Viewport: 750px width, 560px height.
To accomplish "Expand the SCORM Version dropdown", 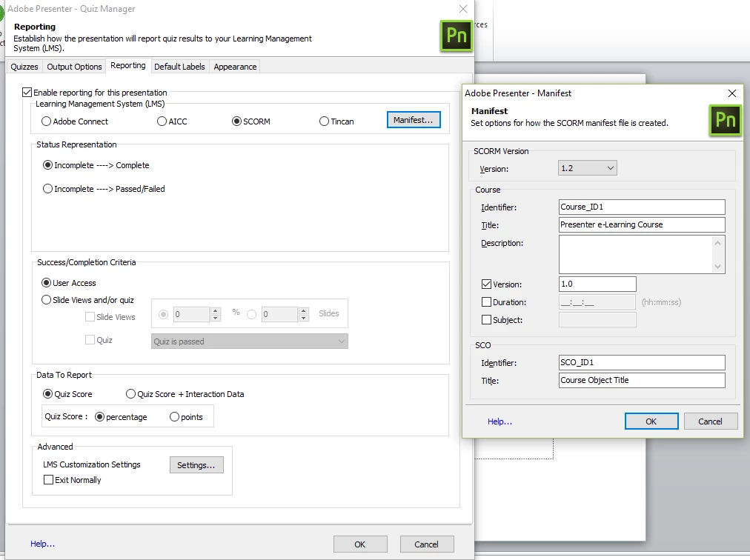I will [588, 168].
